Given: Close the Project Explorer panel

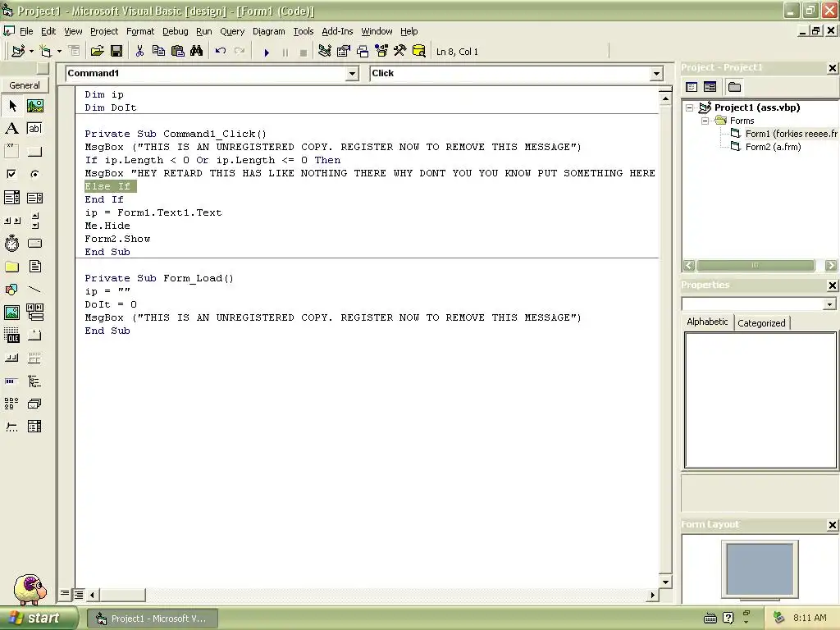Looking at the screenshot, I should click(832, 68).
